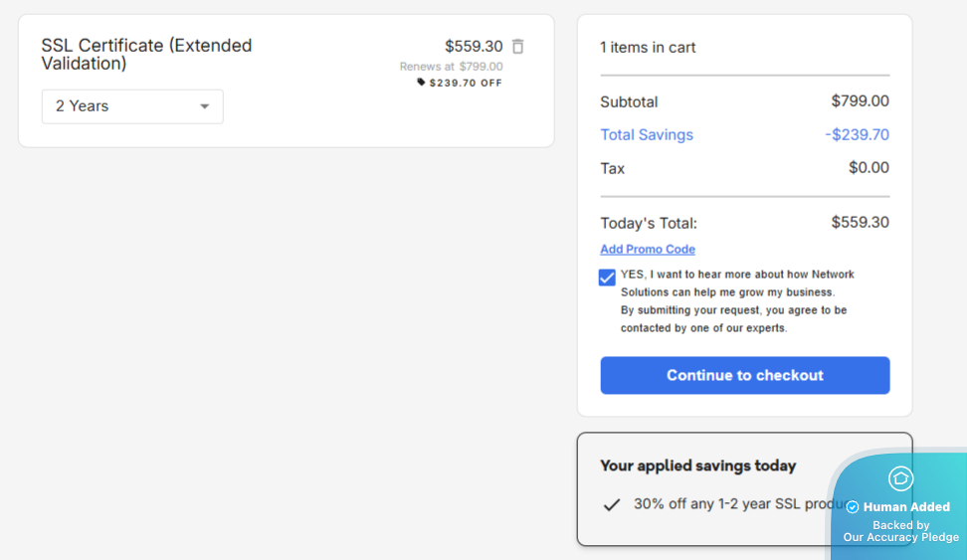Click the Total Savings label
Viewport: 967px width, 560px height.
pos(647,135)
